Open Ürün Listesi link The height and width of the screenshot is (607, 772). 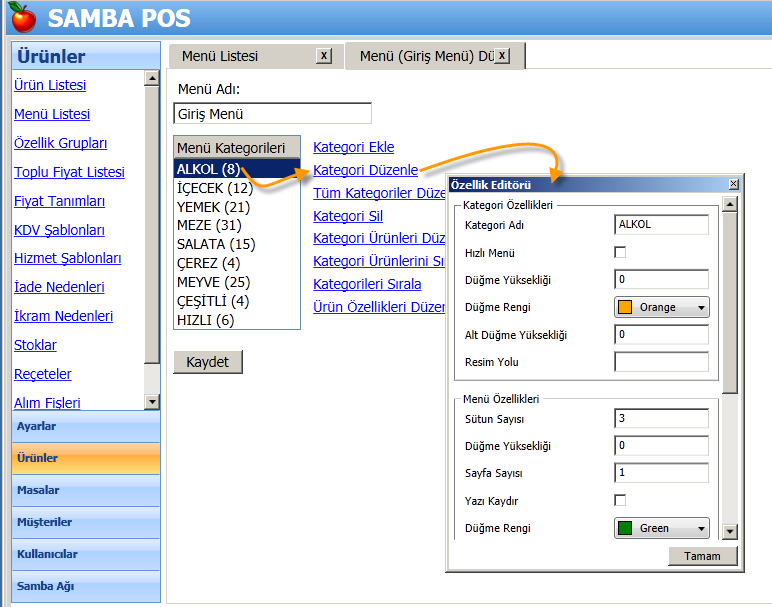50,85
